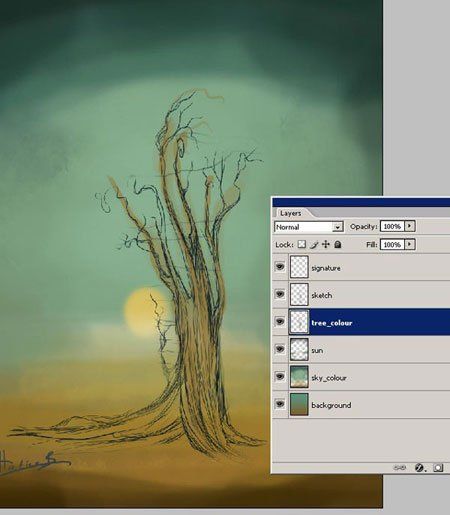
Task: Select the signature layer thumbnail
Action: point(299,267)
